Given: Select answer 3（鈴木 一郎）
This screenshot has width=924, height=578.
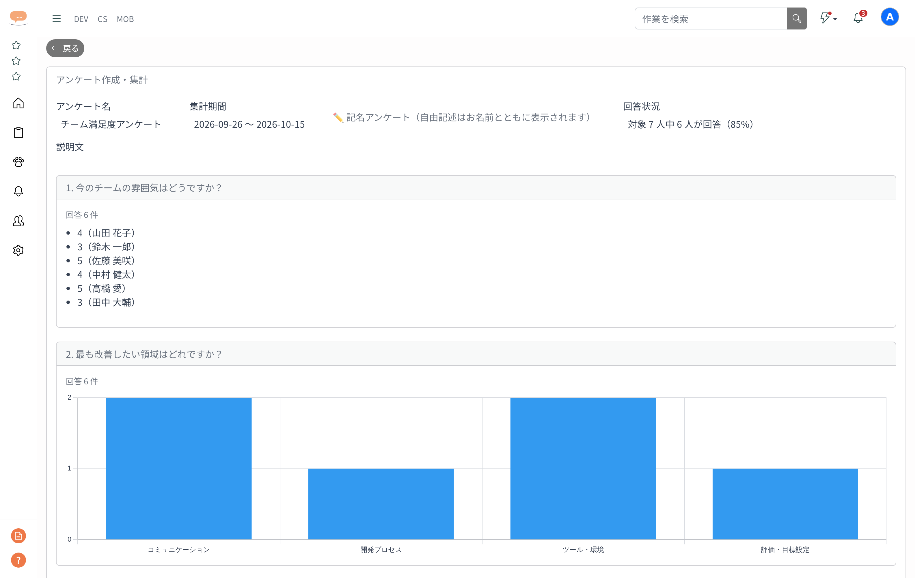Looking at the screenshot, I should 106,247.
